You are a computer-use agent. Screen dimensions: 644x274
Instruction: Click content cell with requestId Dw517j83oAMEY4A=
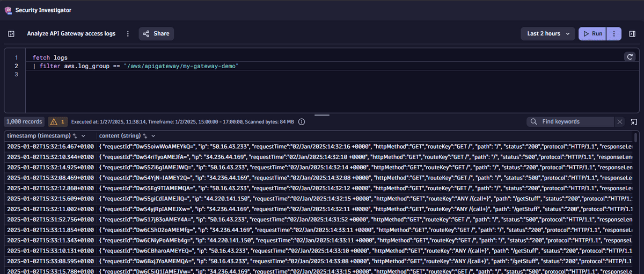point(364,219)
